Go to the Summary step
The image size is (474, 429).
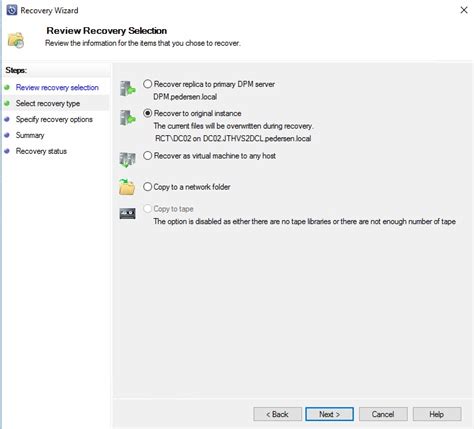coord(30,135)
